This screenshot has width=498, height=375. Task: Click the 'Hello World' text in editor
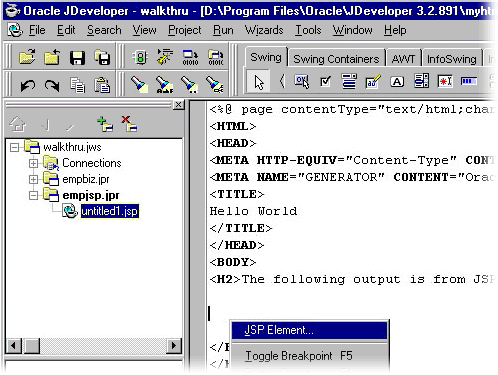point(253,211)
